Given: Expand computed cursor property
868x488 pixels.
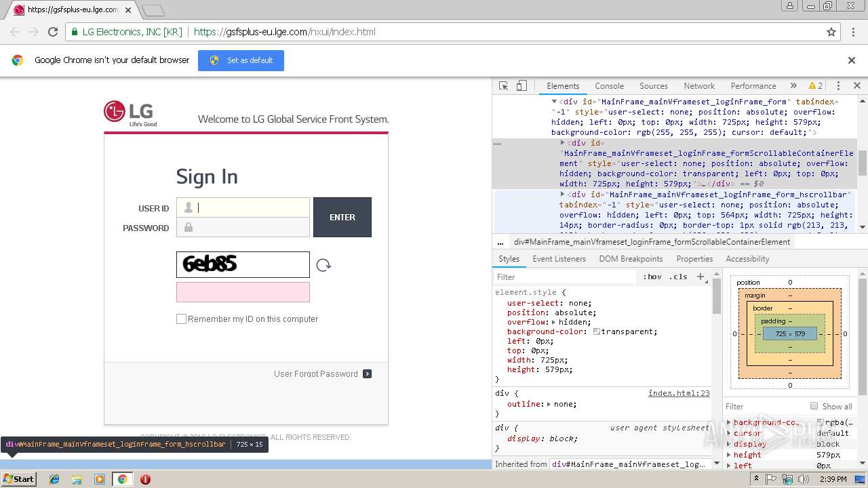Looking at the screenshot, I should [729, 433].
